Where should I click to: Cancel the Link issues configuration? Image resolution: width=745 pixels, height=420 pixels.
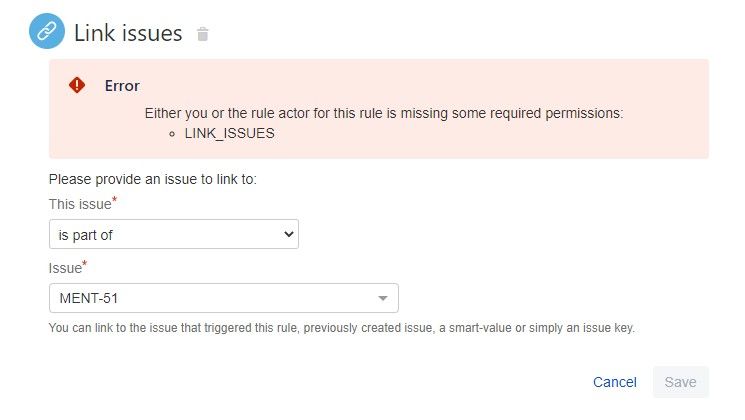[x=615, y=382]
